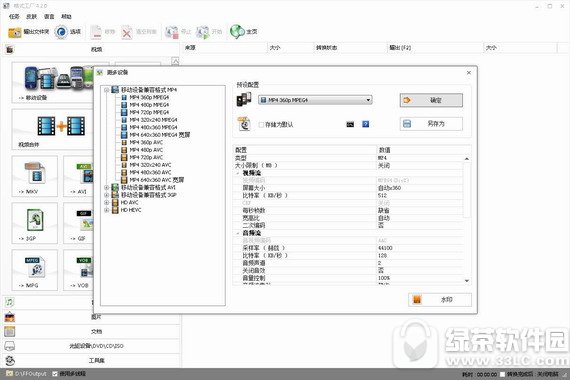The height and width of the screenshot is (380, 570).
Task: Select MP4 480p AVC in the tree
Action: point(146,150)
